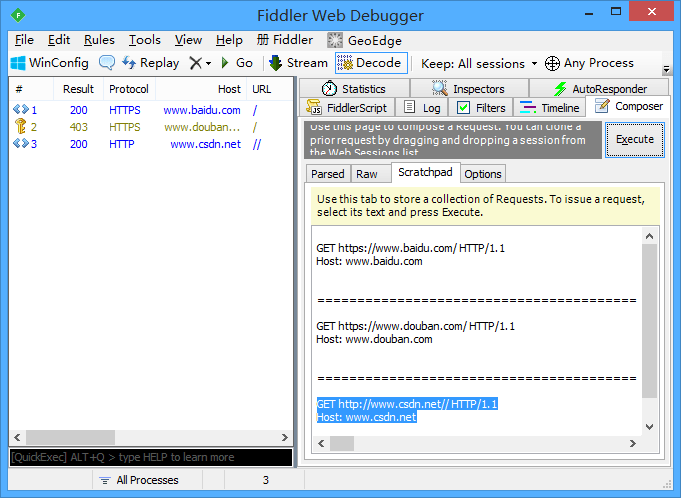The width and height of the screenshot is (681, 498).
Task: Open Keep: All sessions dropdown
Action: pyautogui.click(x=479, y=64)
